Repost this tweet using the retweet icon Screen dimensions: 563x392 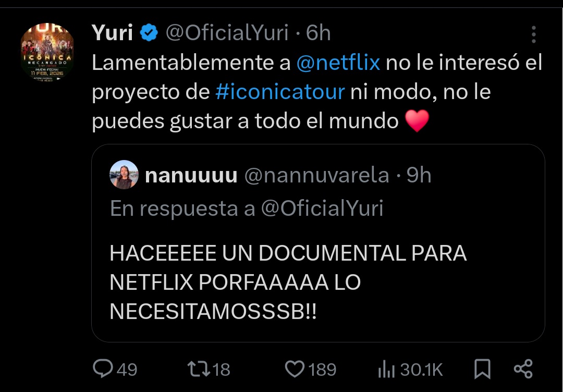click(x=198, y=369)
